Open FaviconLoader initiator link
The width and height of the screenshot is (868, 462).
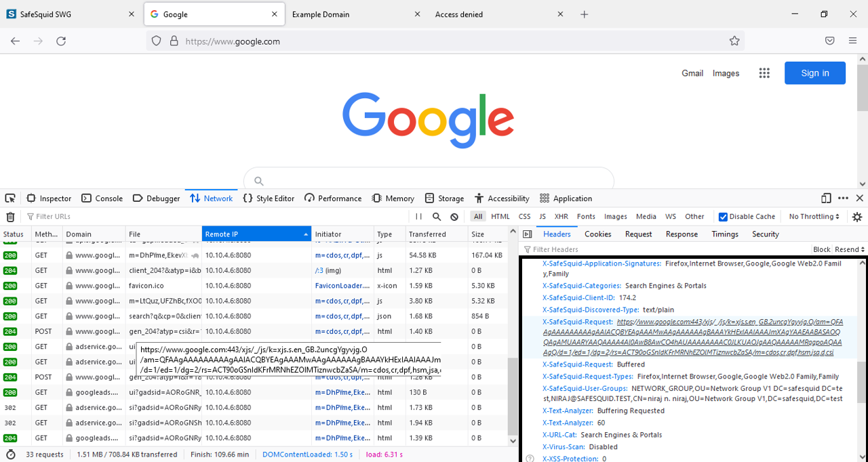point(342,286)
